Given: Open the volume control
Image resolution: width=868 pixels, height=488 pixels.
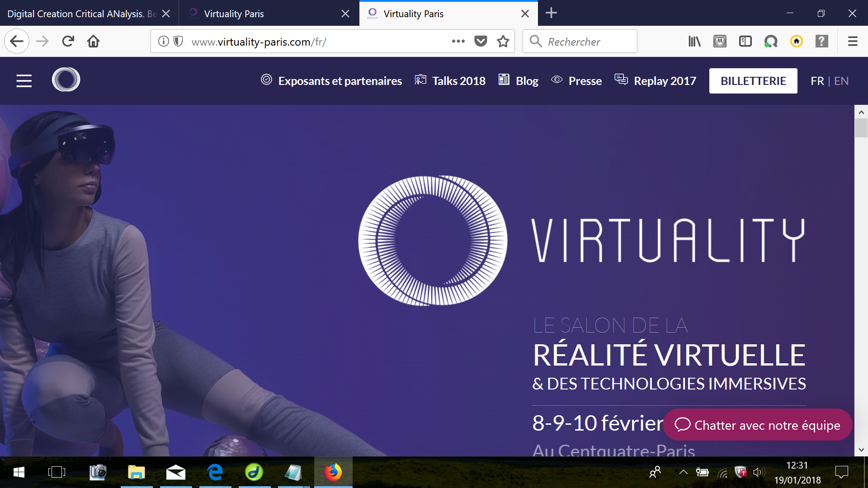Looking at the screenshot, I should (x=759, y=473).
